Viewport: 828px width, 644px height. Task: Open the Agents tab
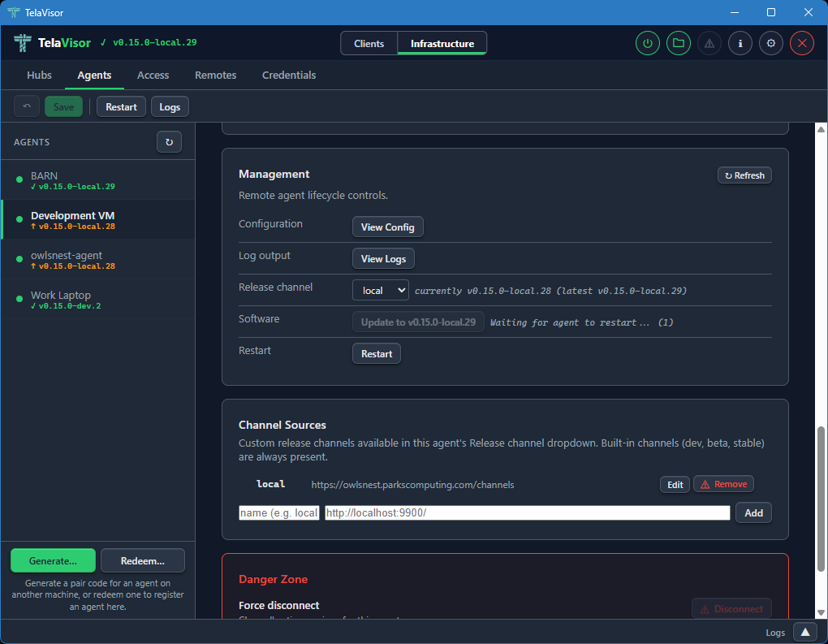(x=94, y=75)
